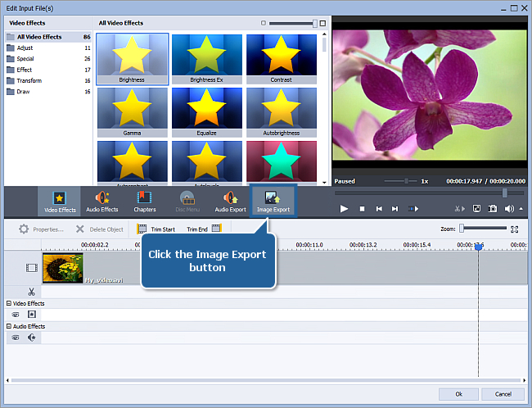The image size is (532, 408).
Task: Adjust the thumbnail size slider
Action: (315, 23)
